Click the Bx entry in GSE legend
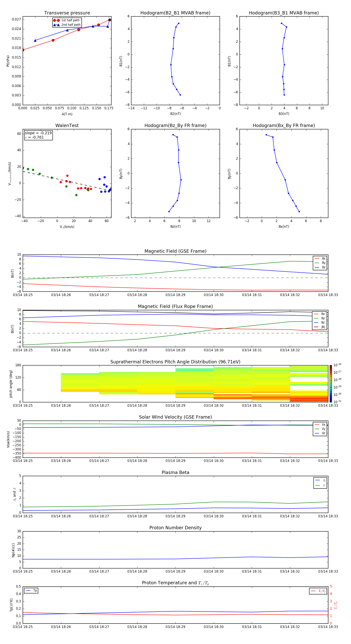This screenshot has width=351, height=644. 320,259
